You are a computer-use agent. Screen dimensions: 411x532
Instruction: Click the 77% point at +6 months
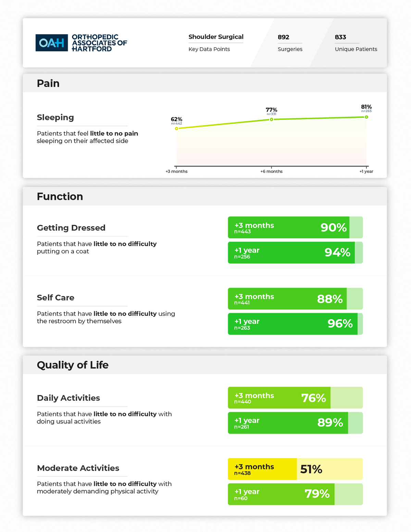271,119
